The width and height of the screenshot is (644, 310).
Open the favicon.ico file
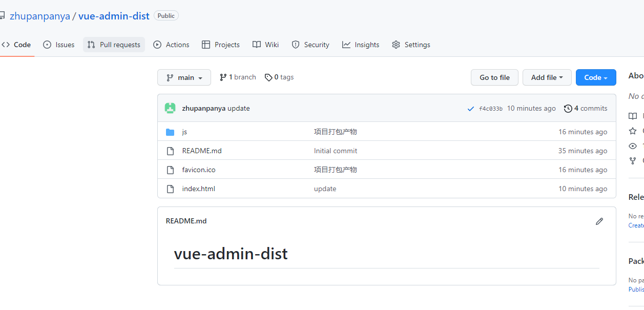pyautogui.click(x=199, y=170)
